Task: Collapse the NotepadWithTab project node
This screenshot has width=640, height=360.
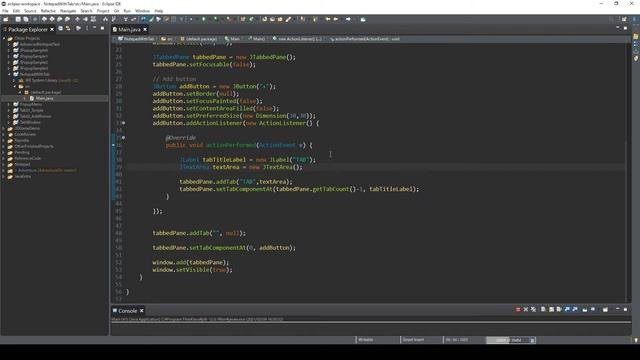Action: tap(9, 74)
